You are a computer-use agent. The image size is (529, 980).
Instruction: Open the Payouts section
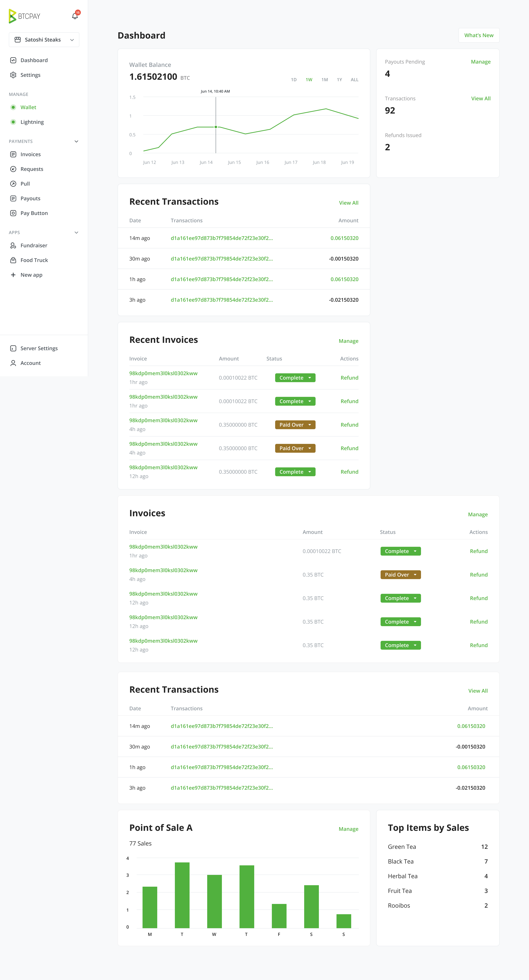30,198
